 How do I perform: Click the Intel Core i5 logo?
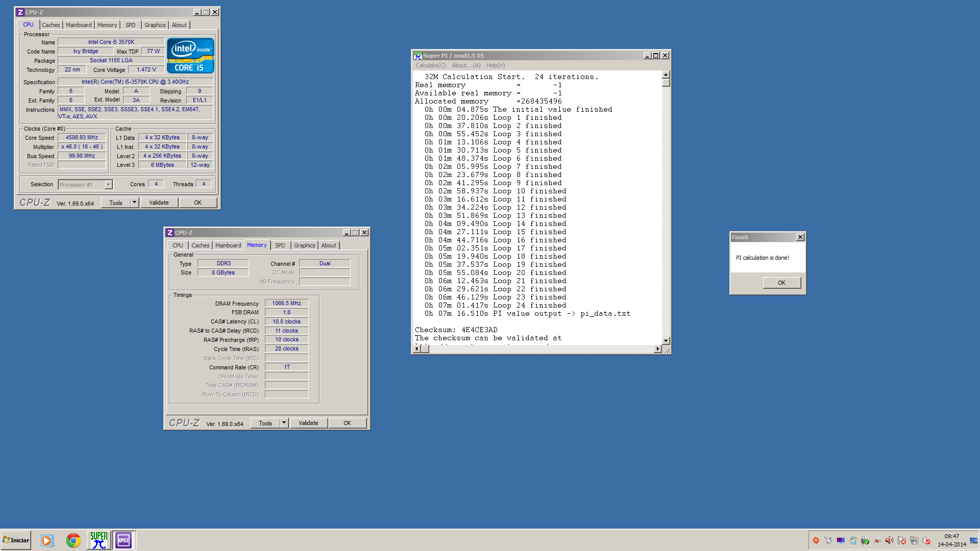190,56
